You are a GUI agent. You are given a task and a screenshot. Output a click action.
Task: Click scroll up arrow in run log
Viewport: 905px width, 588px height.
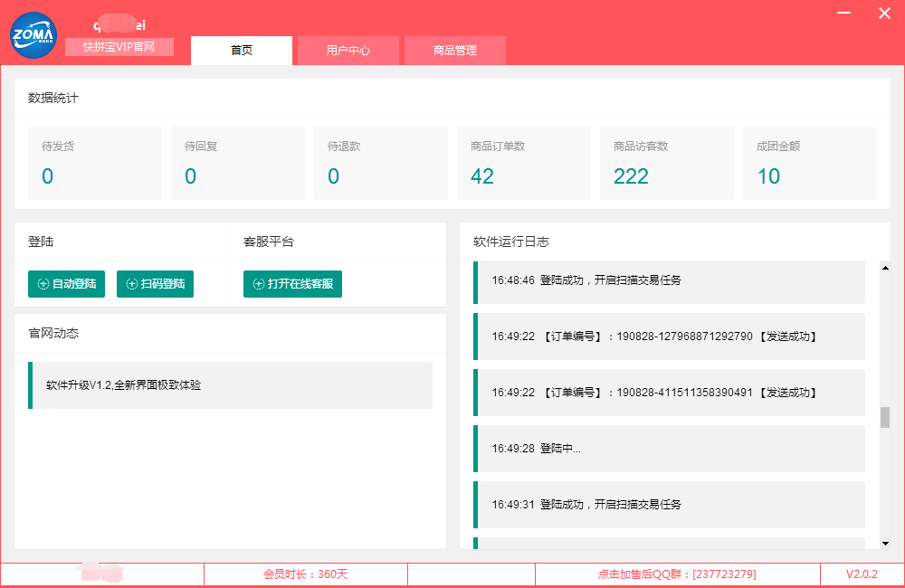point(885,268)
